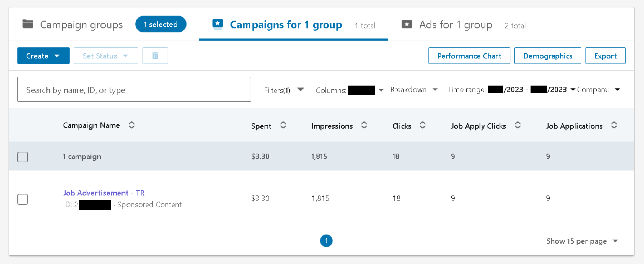Sort the Impressions column
The width and height of the screenshot is (644, 264).
tap(364, 125)
